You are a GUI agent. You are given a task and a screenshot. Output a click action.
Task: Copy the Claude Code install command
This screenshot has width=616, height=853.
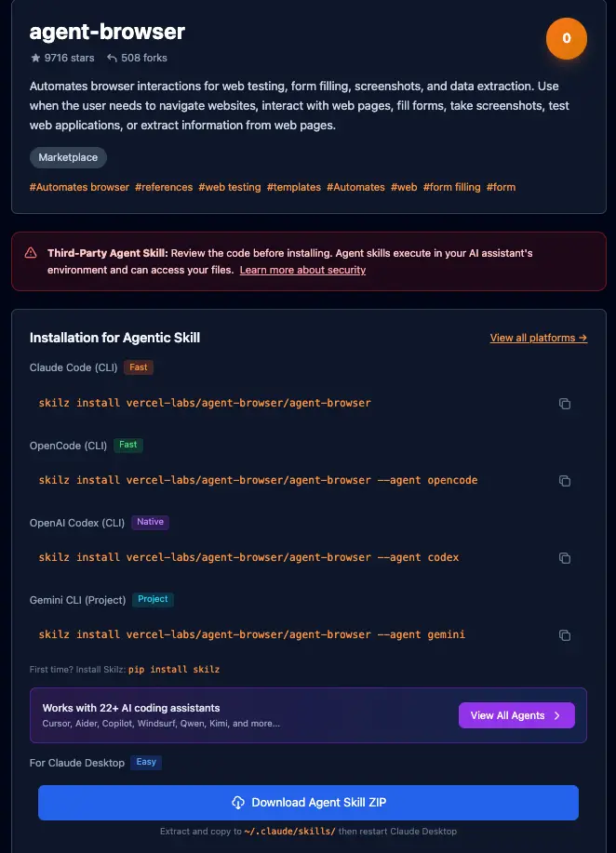point(564,404)
